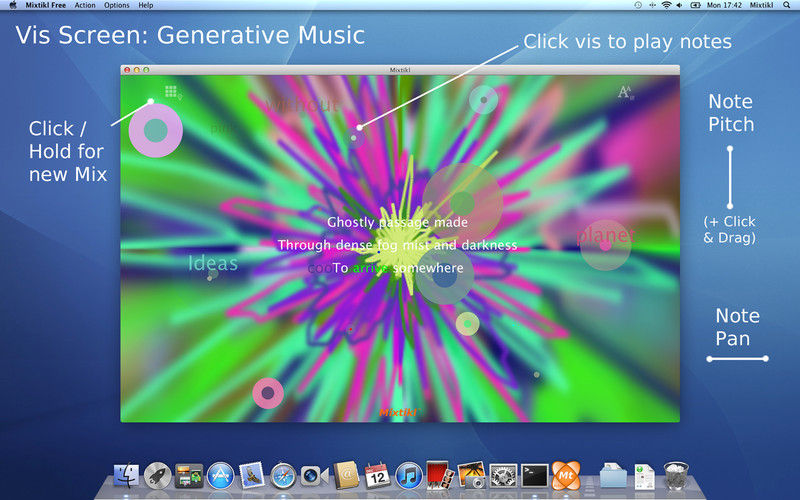
Task: Open Spotlight search magnifier
Action: pyautogui.click(x=787, y=5)
